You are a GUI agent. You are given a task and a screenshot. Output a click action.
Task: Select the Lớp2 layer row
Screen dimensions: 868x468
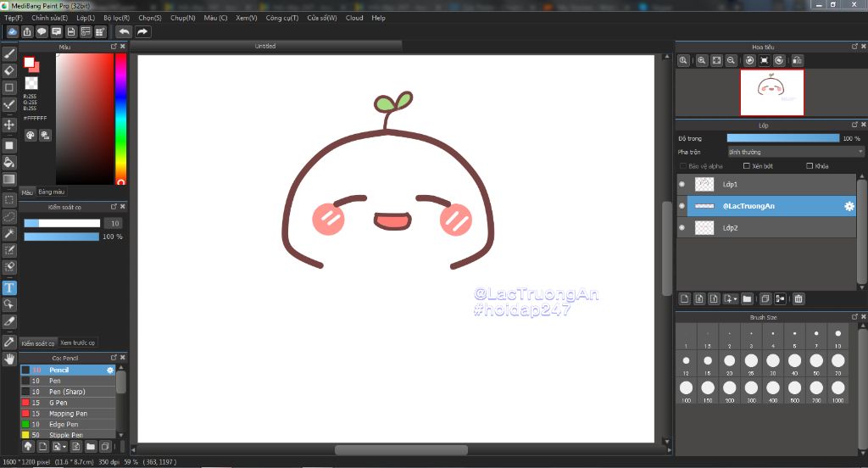(766, 227)
